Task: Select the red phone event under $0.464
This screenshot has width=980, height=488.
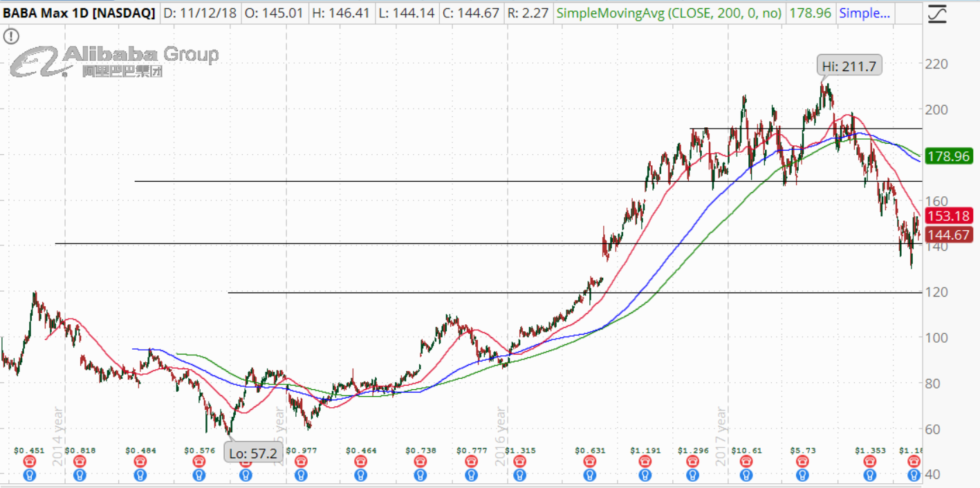Action: click(361, 462)
